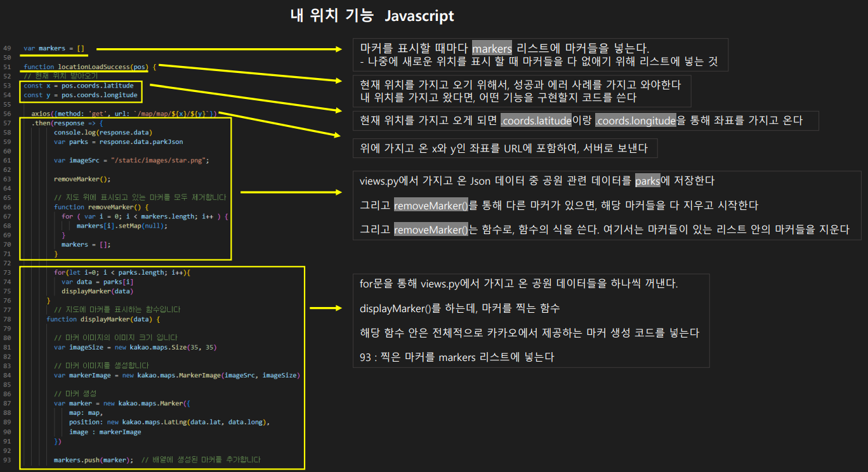Click comment "배열에 생성된 마커를 추가합니다"
This screenshot has width=868, height=472.
[201, 459]
